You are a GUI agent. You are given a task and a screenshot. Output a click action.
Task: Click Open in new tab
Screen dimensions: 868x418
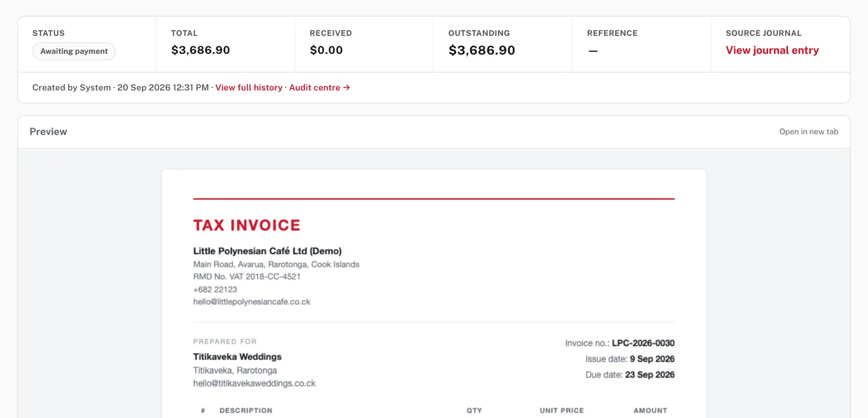click(808, 131)
